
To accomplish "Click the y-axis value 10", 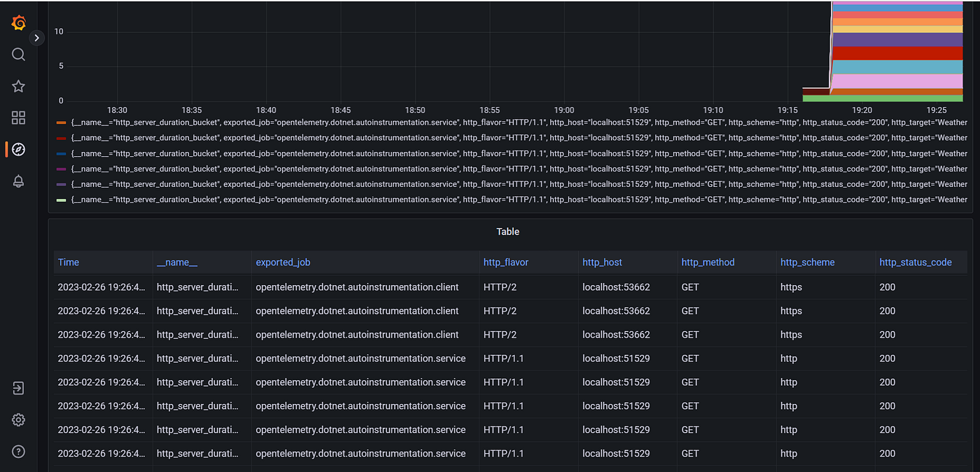I will coord(59,32).
